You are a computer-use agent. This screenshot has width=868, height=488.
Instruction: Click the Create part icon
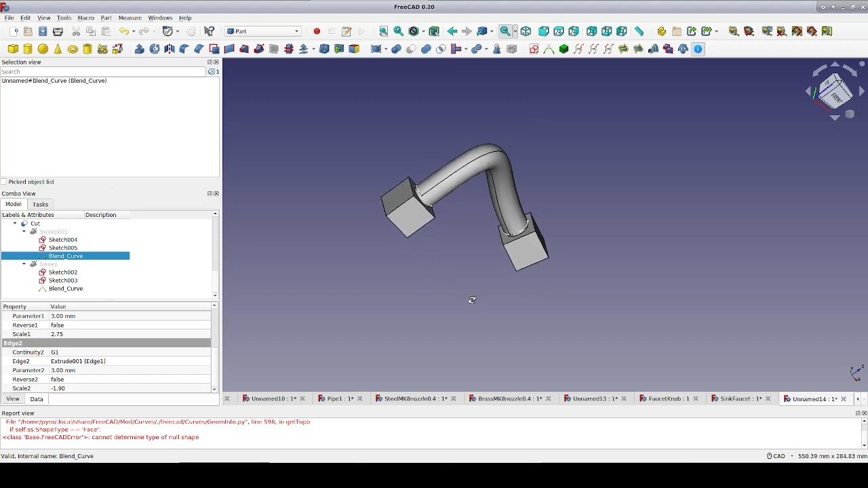(x=662, y=31)
